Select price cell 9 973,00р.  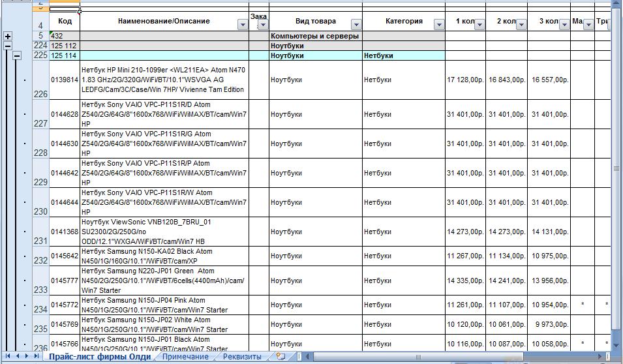549,325
